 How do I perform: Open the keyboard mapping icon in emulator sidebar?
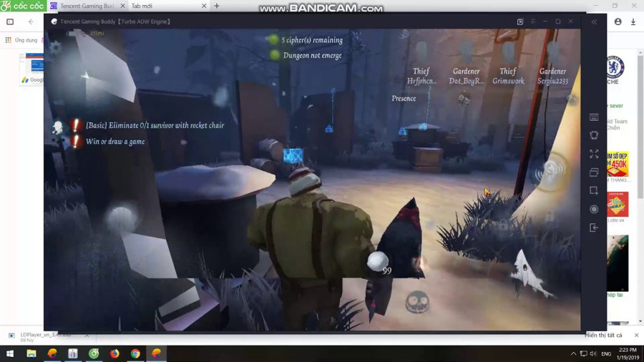pos(594,118)
